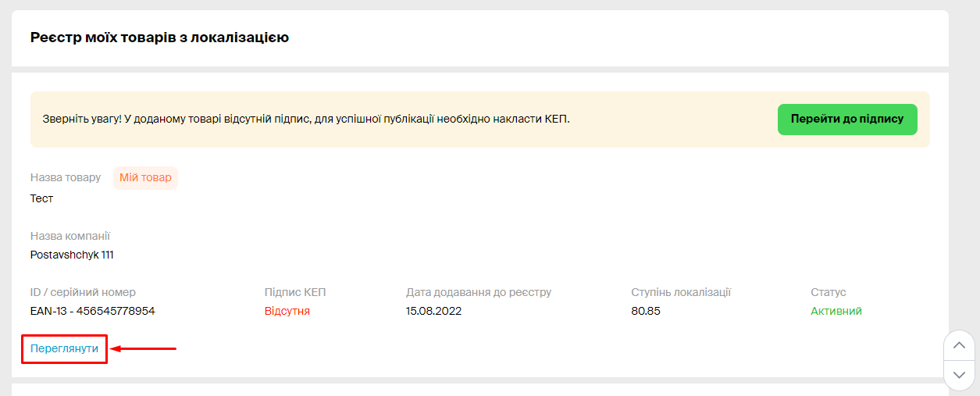Click the company name "Postavshchyk 111"
980x396 pixels.
point(72,255)
